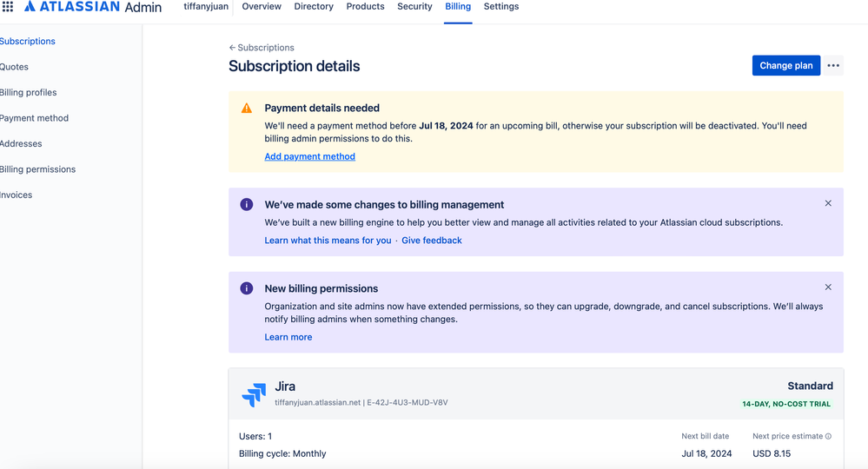Open the Directory tab
The image size is (868, 469).
click(314, 7)
